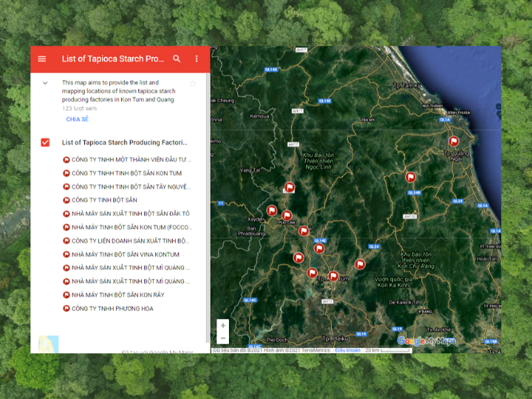Select CÔNG TY TNHH PHƯƠNG HOA entry
This screenshot has height=399, width=532.
(x=112, y=308)
